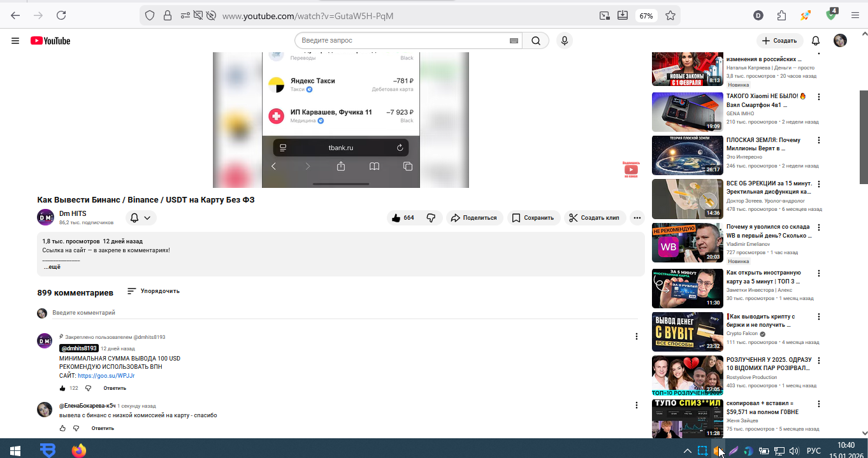The image size is (868, 458).
Task: Click the add comment input field
Action: tap(345, 313)
